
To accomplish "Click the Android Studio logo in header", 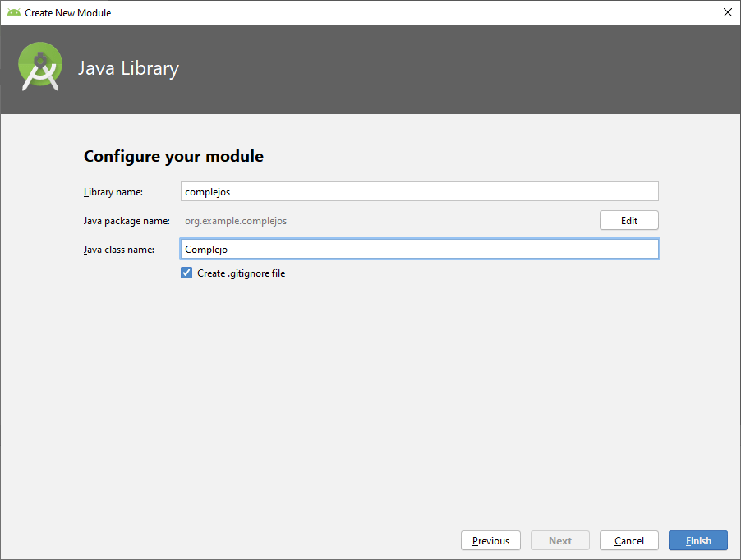I will (x=40, y=67).
